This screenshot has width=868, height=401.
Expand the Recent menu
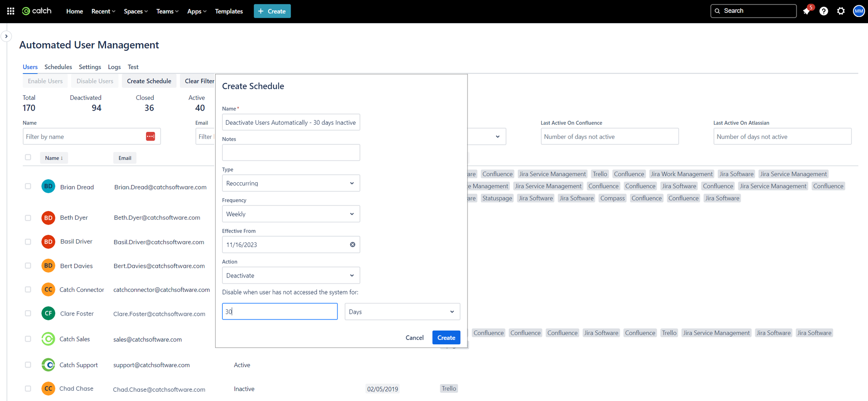(x=103, y=11)
